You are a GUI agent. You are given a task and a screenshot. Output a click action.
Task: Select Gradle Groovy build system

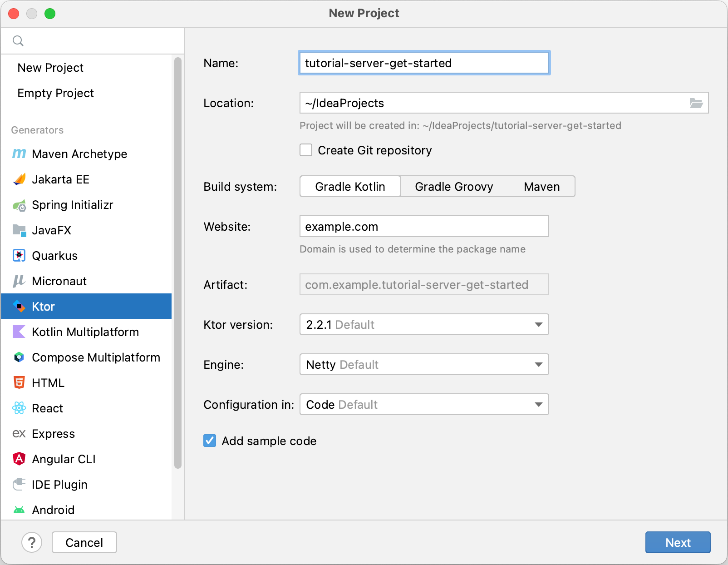coord(454,187)
